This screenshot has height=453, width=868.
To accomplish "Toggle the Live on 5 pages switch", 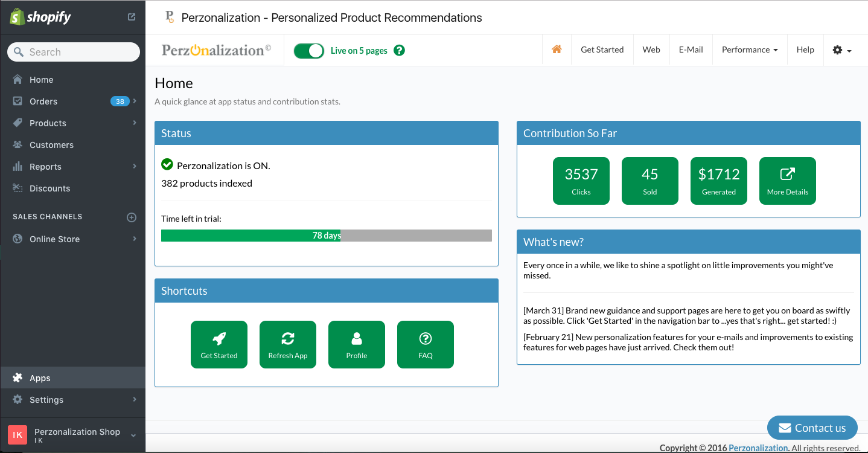I will pos(309,51).
